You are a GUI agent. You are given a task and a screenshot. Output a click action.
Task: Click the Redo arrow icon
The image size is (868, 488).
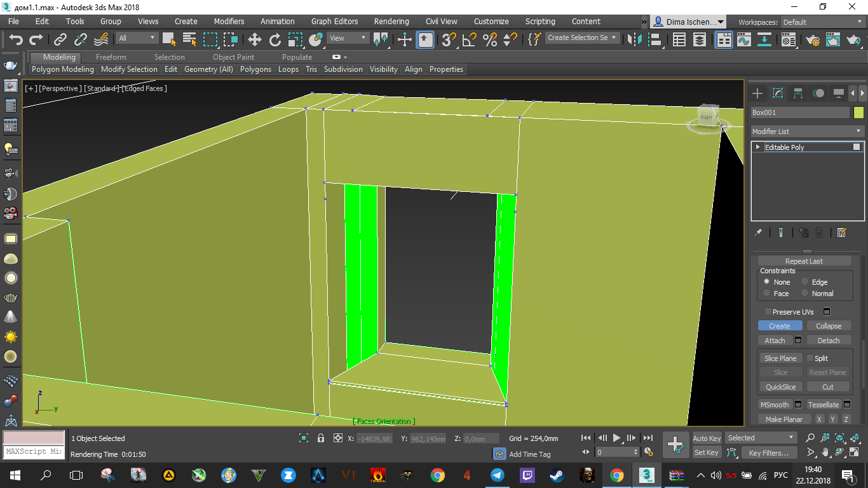pyautogui.click(x=36, y=39)
